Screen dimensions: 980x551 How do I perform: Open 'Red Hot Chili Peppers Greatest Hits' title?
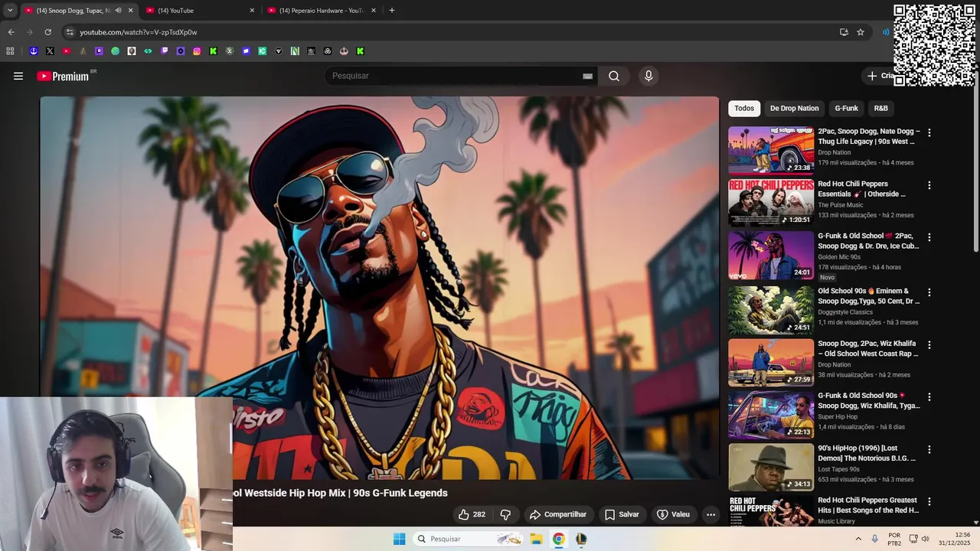click(868, 505)
